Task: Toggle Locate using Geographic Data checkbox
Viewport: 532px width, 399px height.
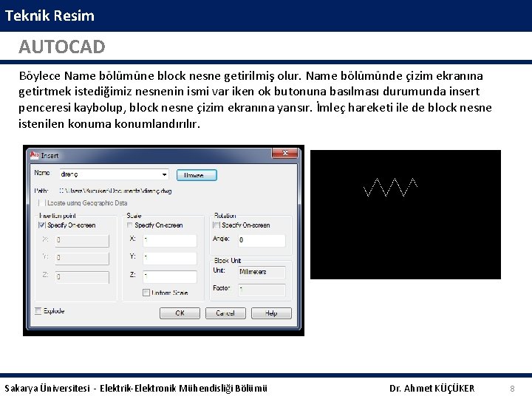Action: [42, 203]
